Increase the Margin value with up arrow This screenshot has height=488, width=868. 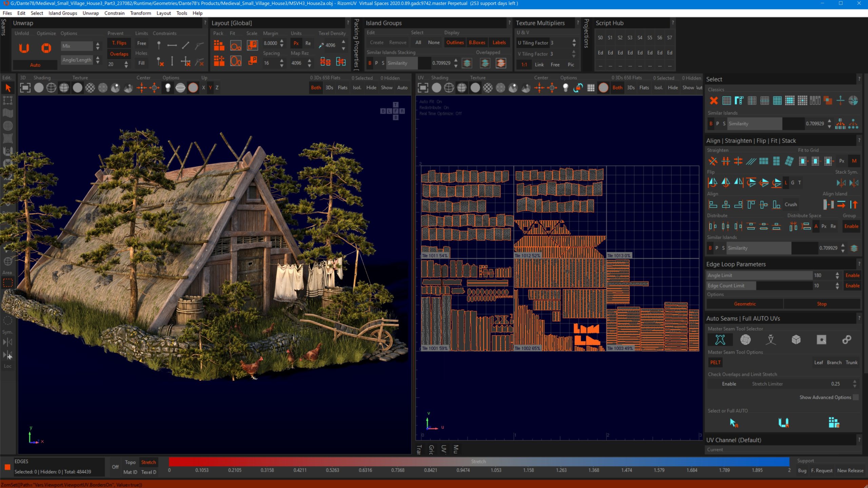pyautogui.click(x=282, y=41)
